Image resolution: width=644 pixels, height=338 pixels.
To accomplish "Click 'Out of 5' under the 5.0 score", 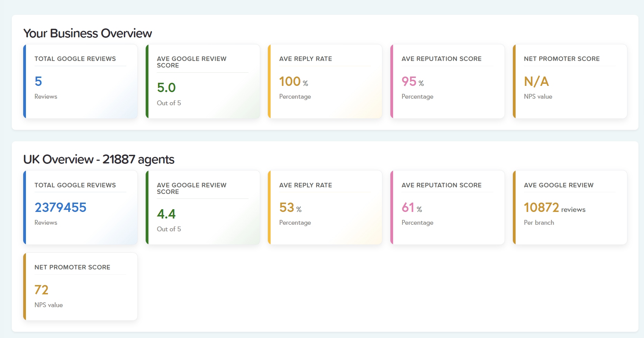I will [x=169, y=103].
